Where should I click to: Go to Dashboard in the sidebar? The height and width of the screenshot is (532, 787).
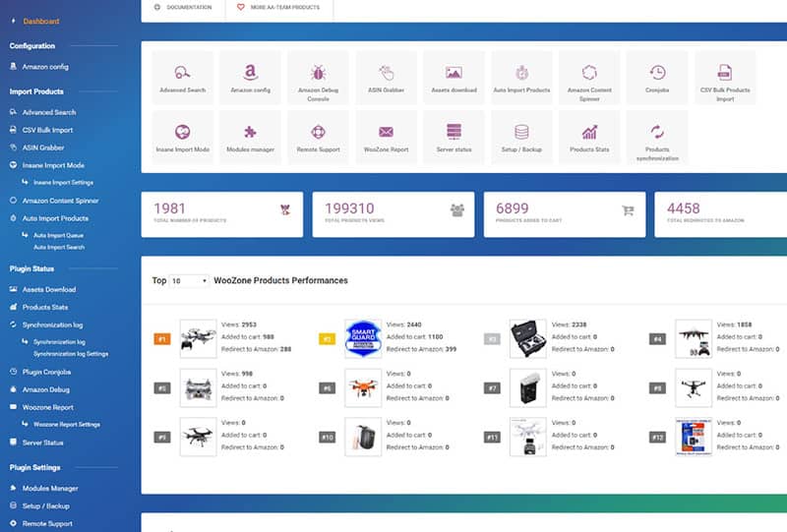click(x=41, y=21)
